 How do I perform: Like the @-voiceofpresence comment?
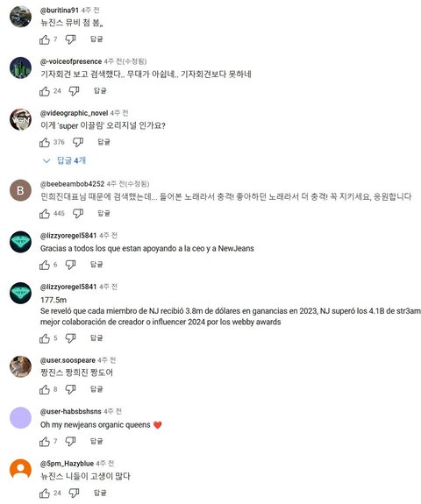(45, 91)
